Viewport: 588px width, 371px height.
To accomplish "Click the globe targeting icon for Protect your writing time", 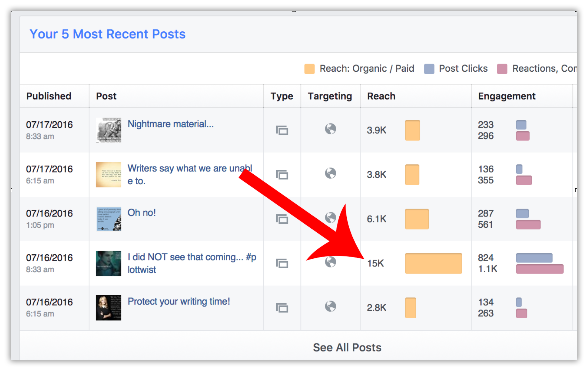I will click(x=330, y=306).
